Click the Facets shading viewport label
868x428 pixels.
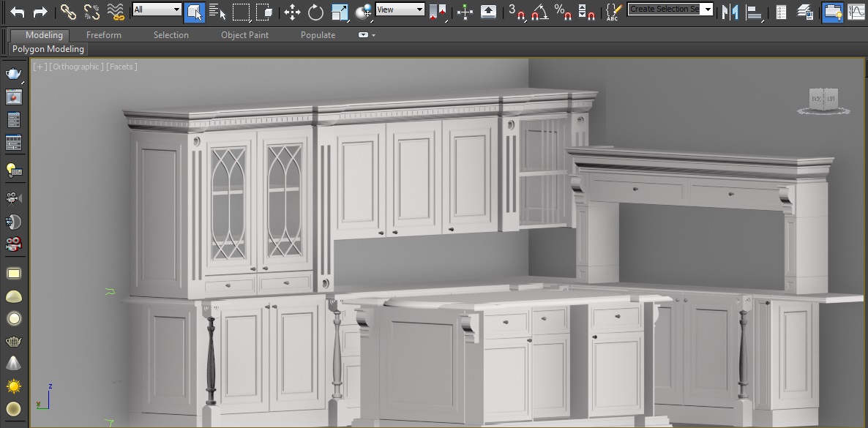coord(121,67)
